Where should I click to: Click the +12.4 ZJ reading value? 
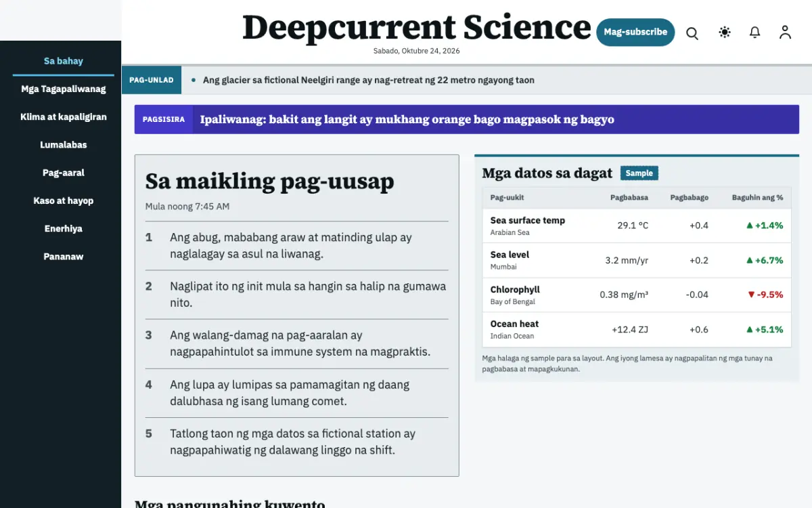(630, 329)
